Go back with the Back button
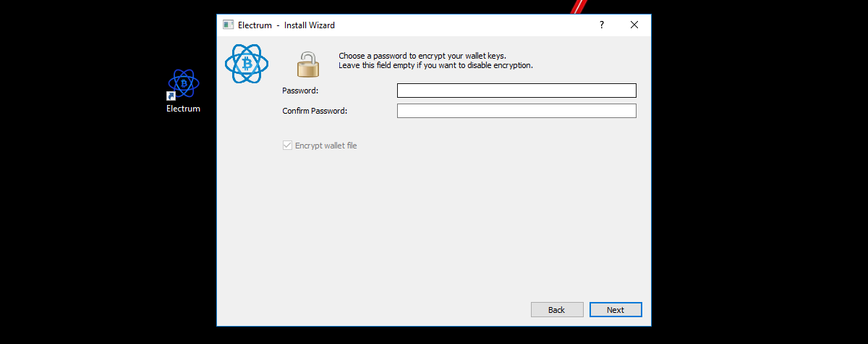Viewport: 868px width, 344px height. coord(557,310)
